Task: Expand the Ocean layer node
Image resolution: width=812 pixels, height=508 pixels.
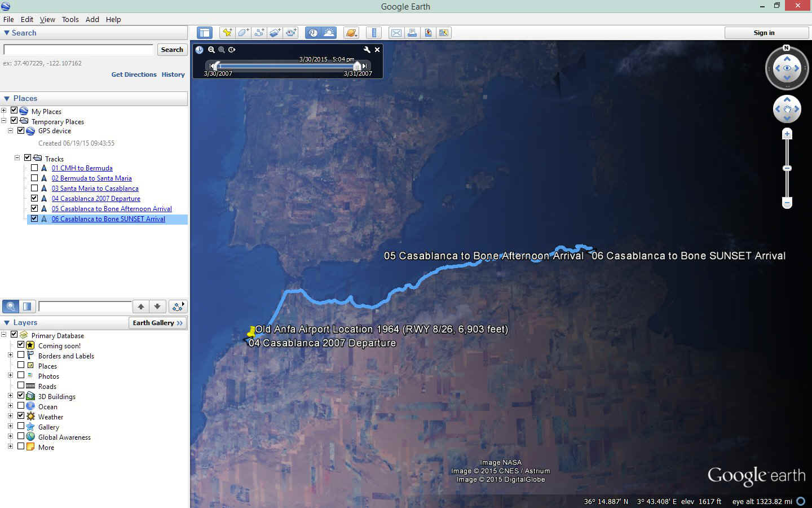Action: click(x=10, y=406)
